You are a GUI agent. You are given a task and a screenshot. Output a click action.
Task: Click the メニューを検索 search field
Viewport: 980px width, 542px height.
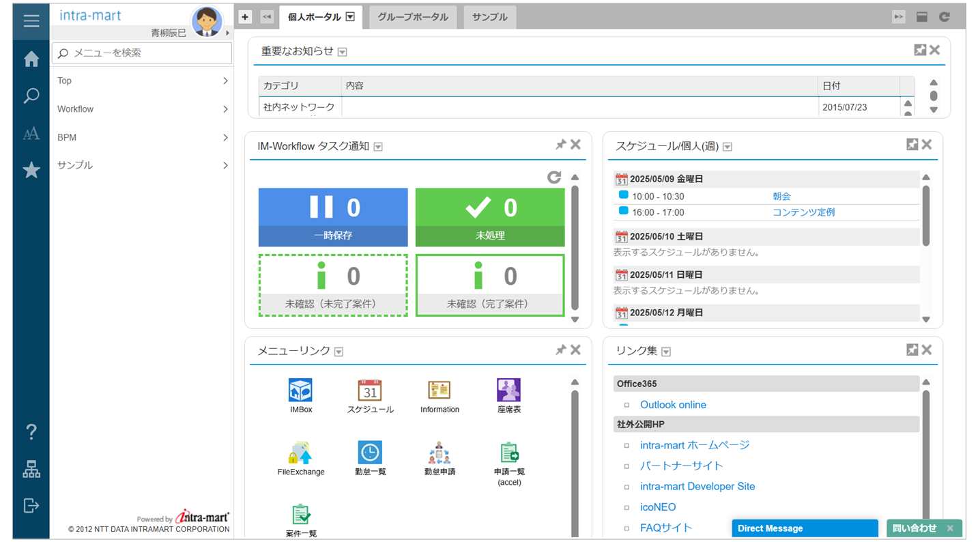pos(142,53)
